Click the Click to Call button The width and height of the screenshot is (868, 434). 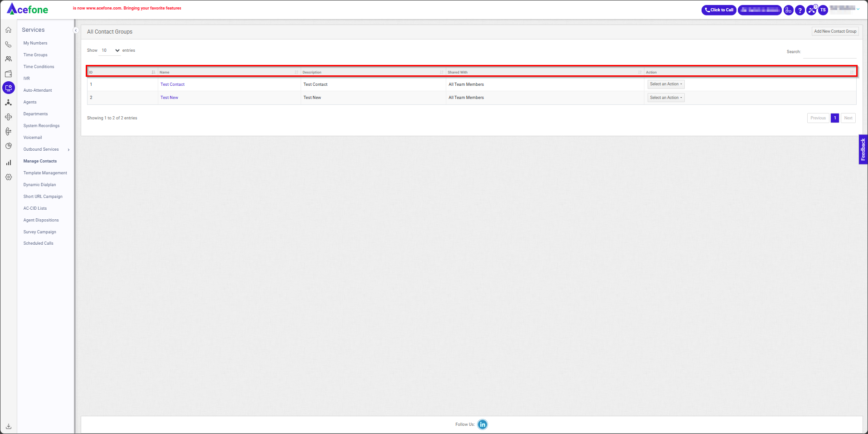click(719, 10)
